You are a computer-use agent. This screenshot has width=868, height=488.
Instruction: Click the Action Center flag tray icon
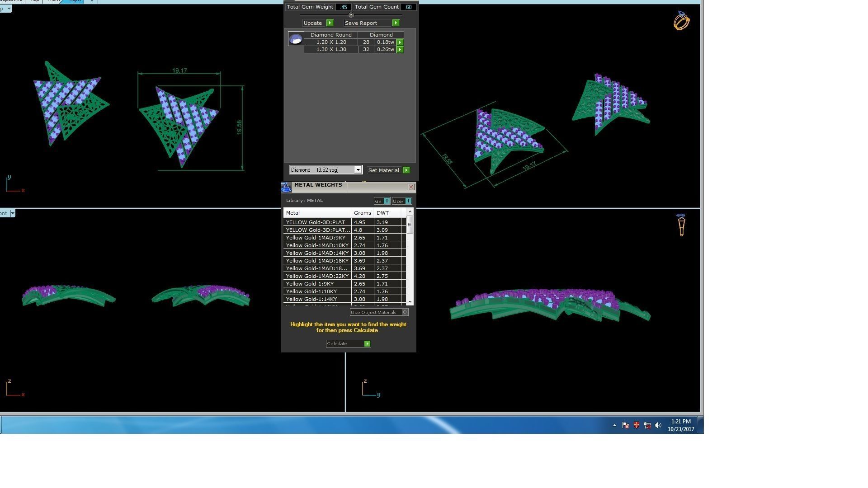point(626,425)
